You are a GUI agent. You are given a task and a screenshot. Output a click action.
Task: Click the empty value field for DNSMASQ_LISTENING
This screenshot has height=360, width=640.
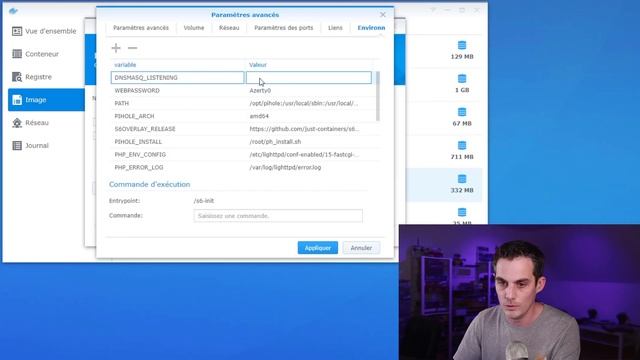309,78
